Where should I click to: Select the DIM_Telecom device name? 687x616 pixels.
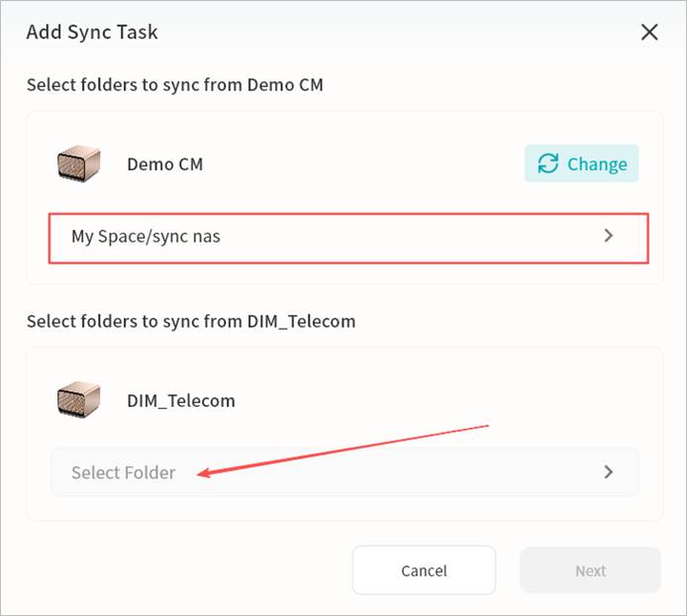point(181,401)
